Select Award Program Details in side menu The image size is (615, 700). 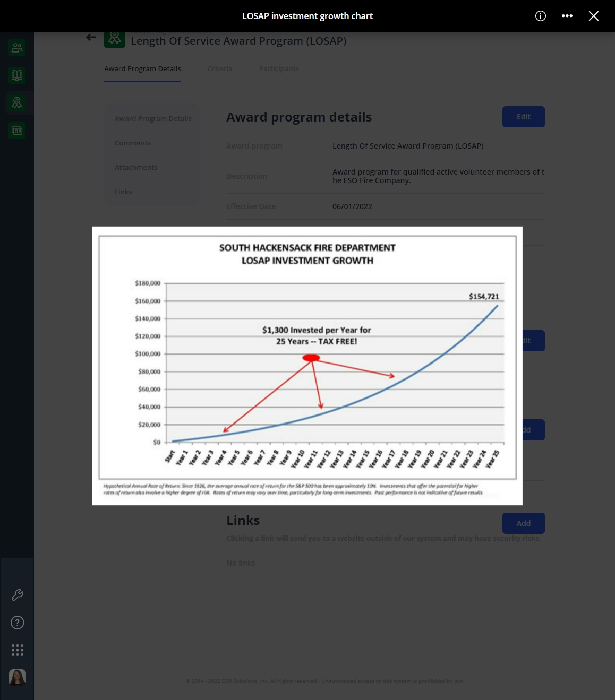(153, 119)
